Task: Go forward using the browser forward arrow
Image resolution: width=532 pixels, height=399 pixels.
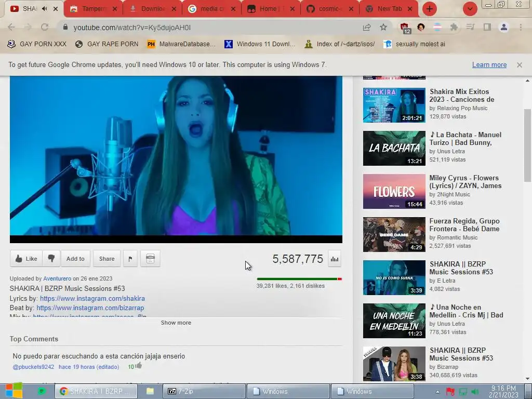Action: tap(28, 27)
